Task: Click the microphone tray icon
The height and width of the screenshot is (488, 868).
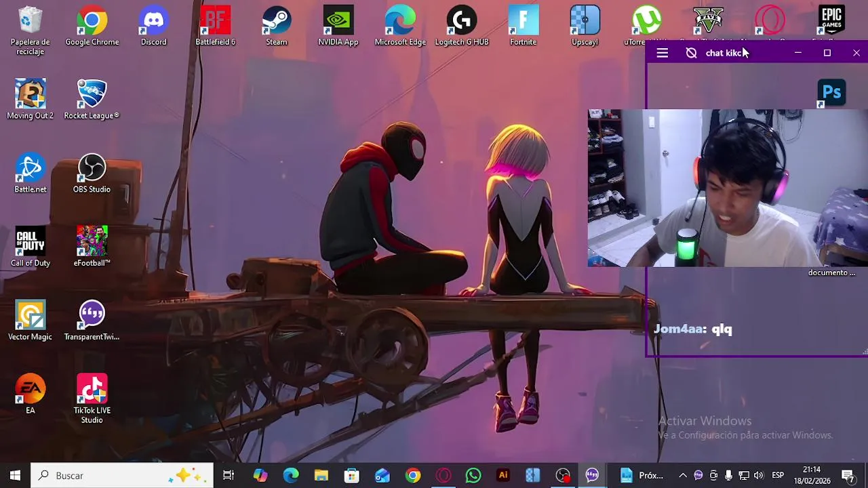Action: pos(728,476)
